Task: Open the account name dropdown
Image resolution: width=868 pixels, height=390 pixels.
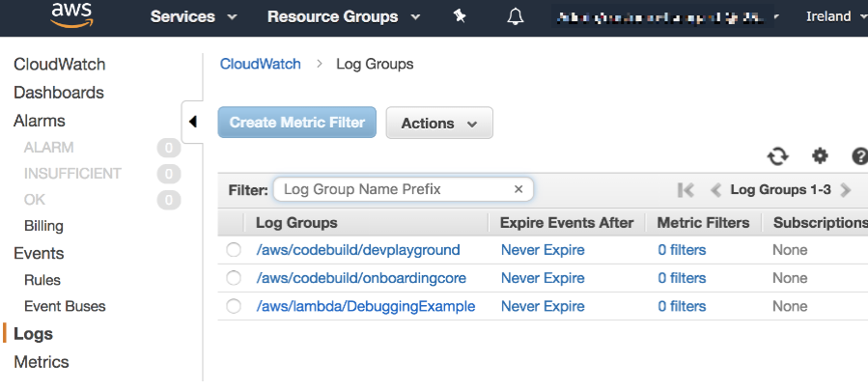Action: point(667,17)
